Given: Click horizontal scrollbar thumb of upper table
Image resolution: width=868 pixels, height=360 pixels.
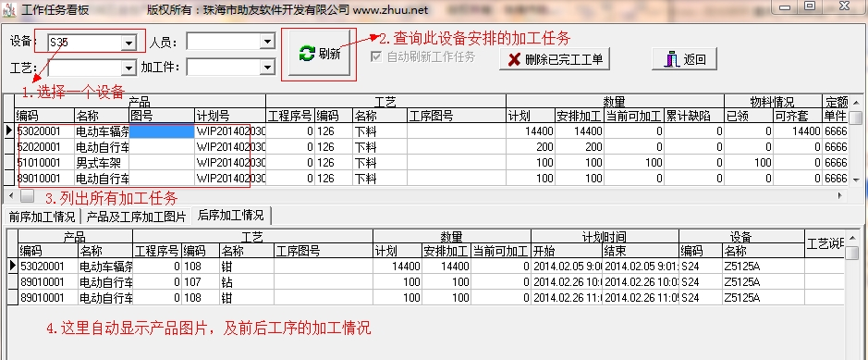Looking at the screenshot, I should [28, 195].
